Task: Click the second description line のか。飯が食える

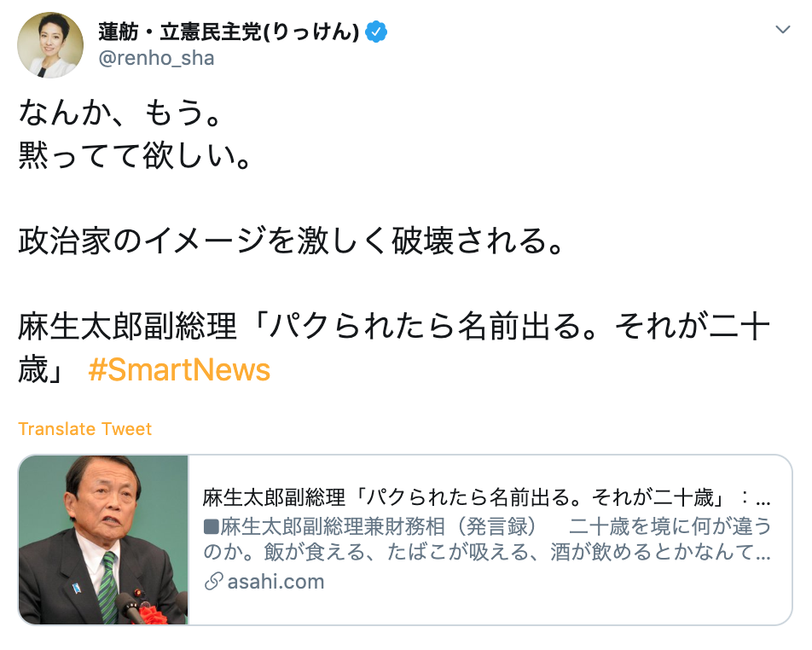Action: (x=486, y=552)
